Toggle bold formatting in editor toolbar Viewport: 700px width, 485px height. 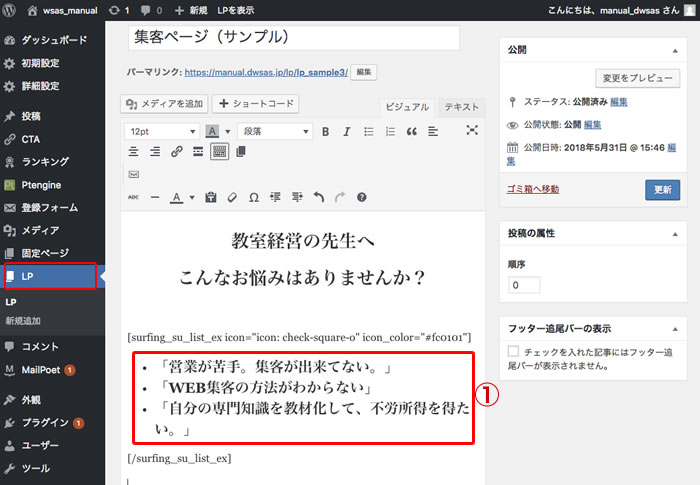(325, 131)
